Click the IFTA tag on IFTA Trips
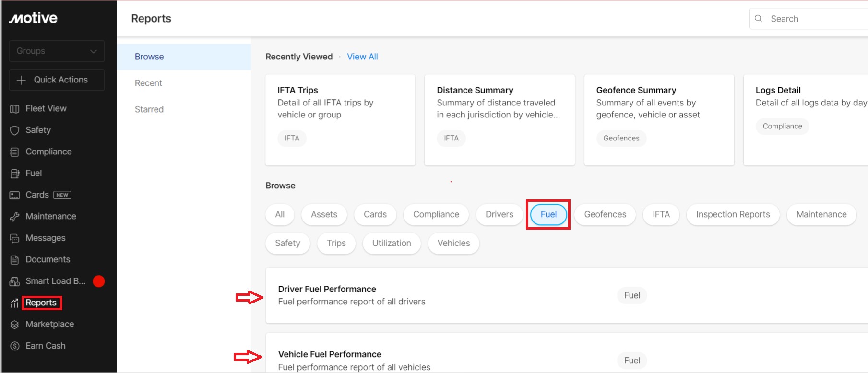Image resolution: width=868 pixels, height=373 pixels. [292, 139]
